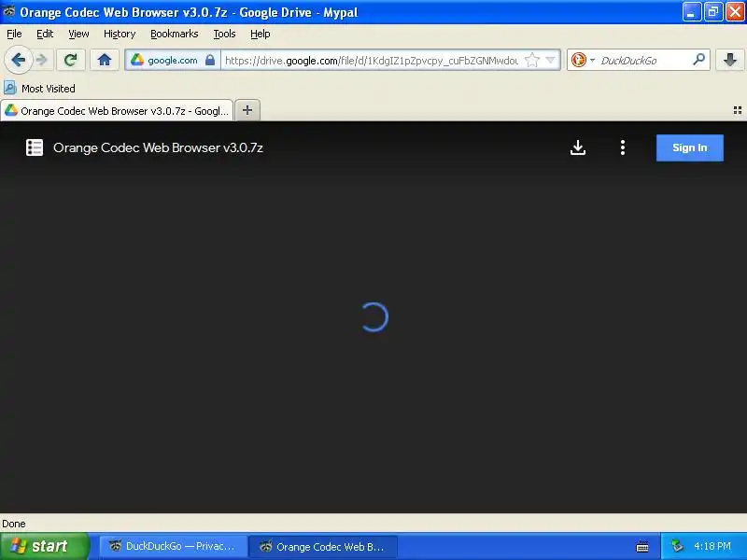Reload the current page

pyautogui.click(x=71, y=60)
